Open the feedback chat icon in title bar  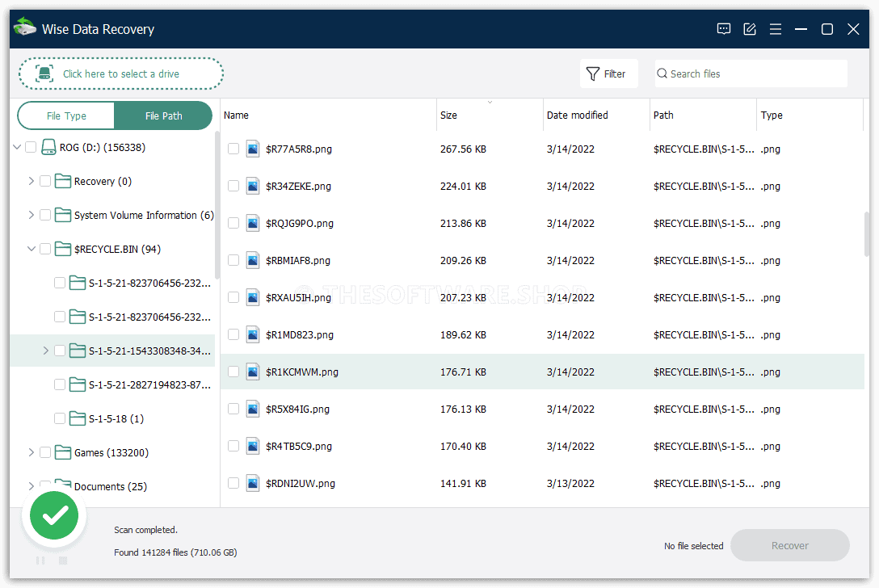click(x=724, y=29)
